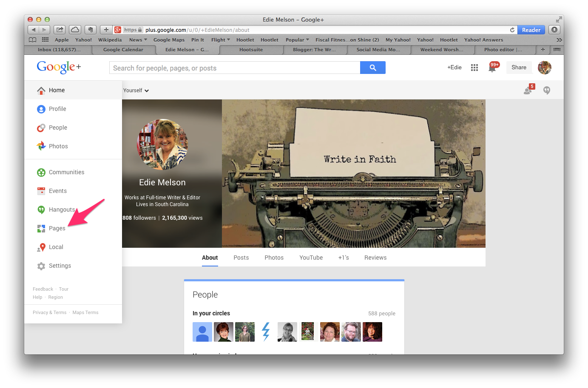Open the People section icon
This screenshot has width=588, height=388.
41,127
